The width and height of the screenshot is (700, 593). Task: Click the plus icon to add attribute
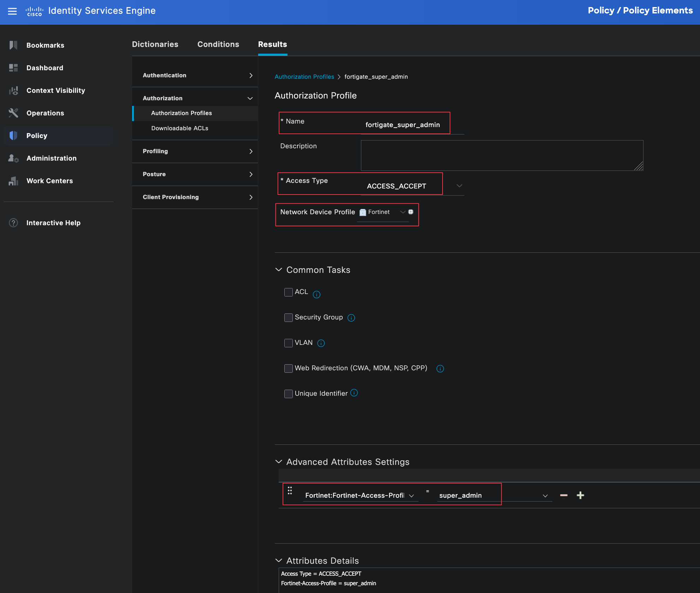tap(580, 495)
